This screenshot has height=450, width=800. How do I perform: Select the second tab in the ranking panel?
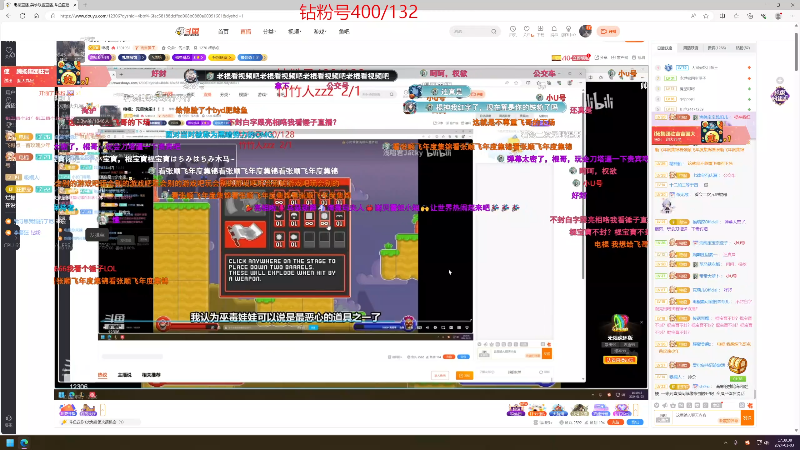pyautogui.click(x=690, y=48)
